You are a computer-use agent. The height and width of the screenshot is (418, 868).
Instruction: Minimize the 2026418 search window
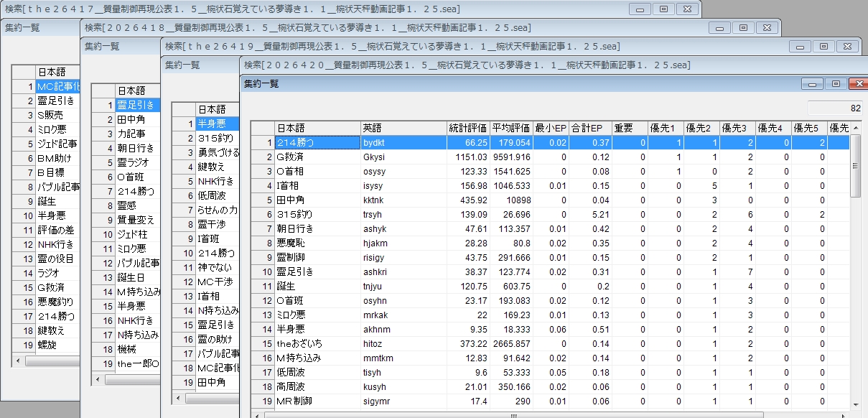[719, 28]
